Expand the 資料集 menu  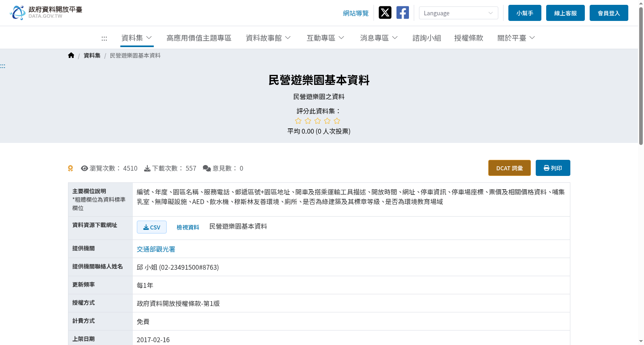click(137, 38)
